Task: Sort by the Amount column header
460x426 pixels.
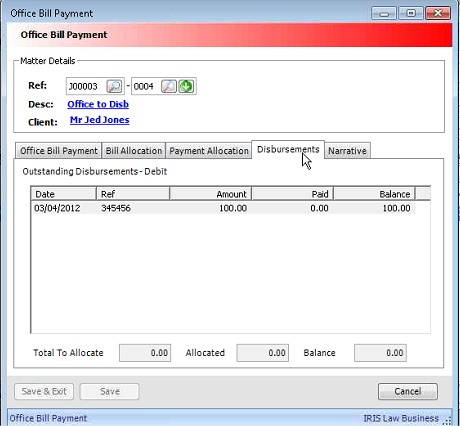Action: coord(210,194)
